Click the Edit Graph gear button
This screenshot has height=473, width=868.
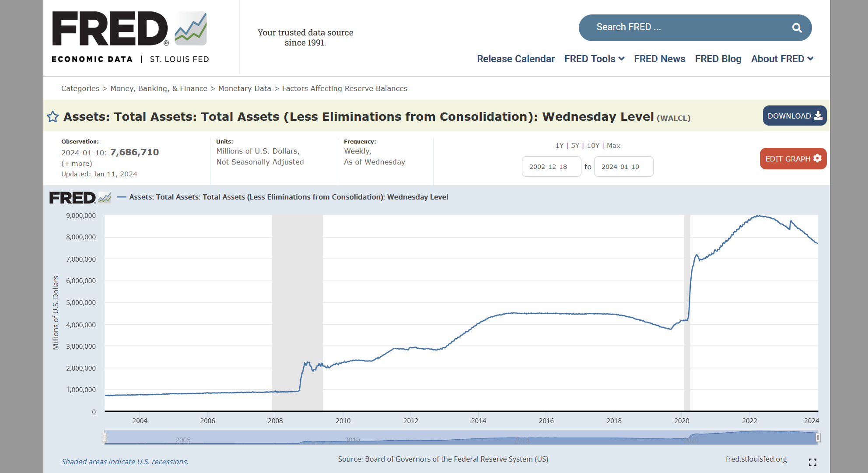tap(793, 159)
